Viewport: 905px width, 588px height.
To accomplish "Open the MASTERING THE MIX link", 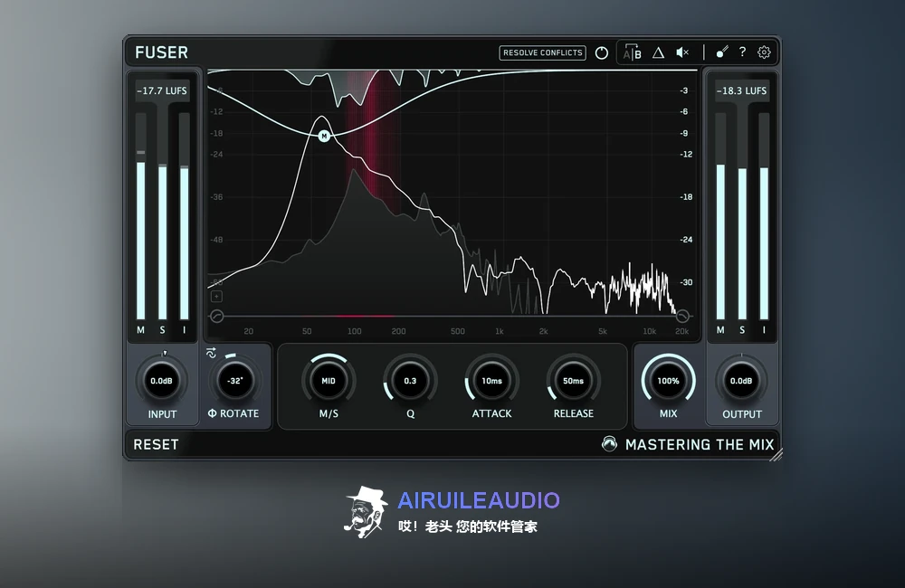I will [x=700, y=444].
